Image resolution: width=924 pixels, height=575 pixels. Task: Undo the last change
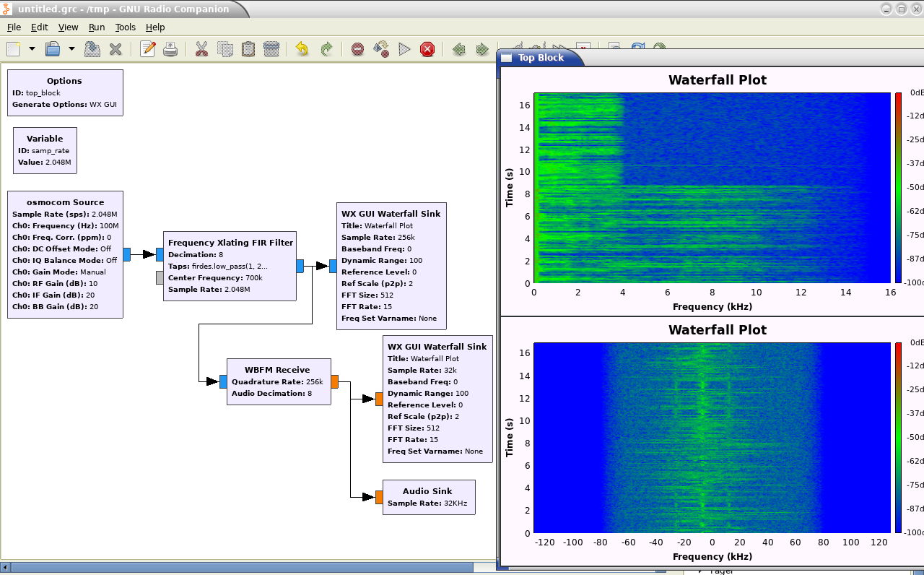pos(302,49)
